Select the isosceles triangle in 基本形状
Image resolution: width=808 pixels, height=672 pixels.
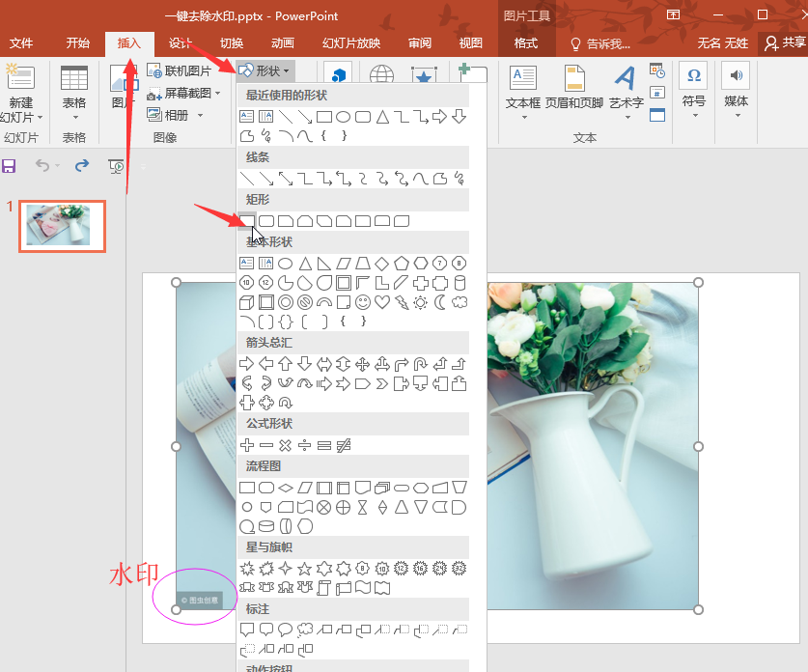(x=305, y=264)
